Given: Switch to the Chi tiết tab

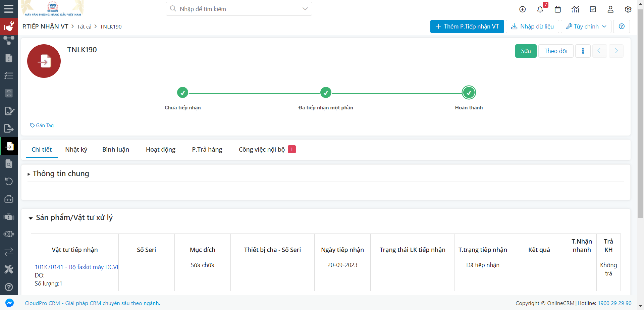Looking at the screenshot, I should click(x=42, y=150).
